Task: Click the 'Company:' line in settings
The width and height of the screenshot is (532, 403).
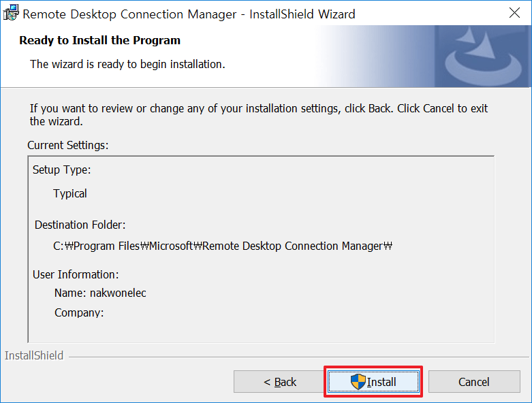Action: [x=79, y=312]
